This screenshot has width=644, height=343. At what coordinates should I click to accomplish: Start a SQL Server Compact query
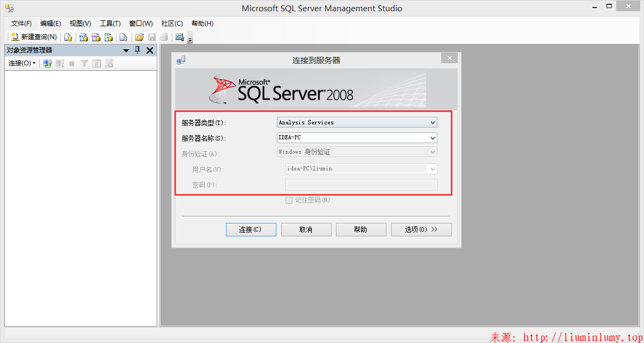123,37
